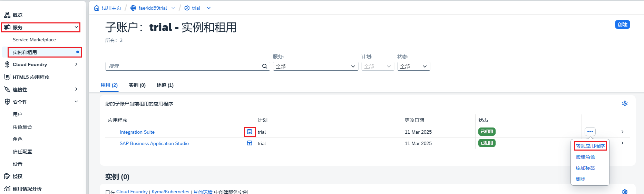Viewport: 644px width, 194px height.
Task: Expand the Cloud Foundry sidebar section
Action: [76, 64]
